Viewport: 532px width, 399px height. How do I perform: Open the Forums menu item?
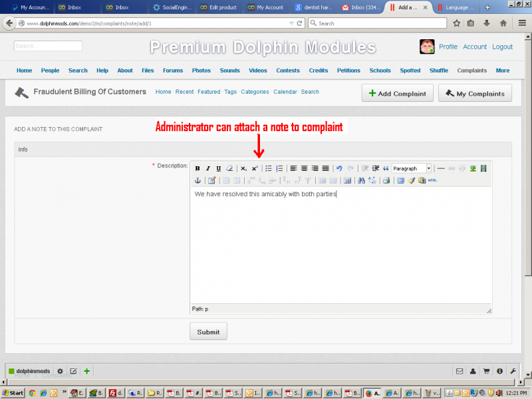tap(173, 70)
